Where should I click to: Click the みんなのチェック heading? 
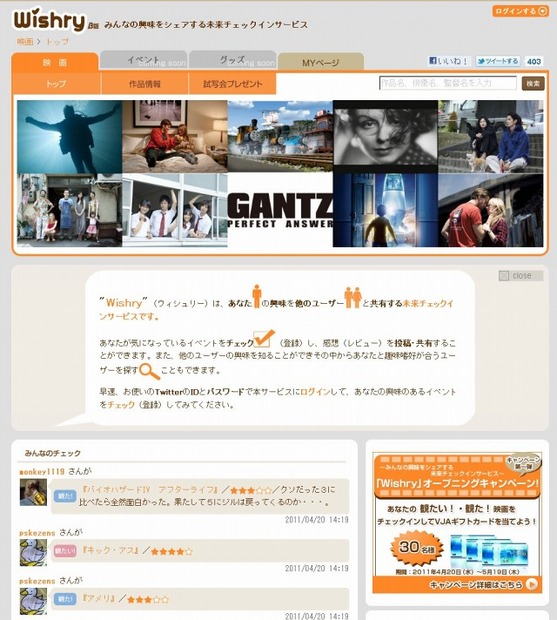click(x=53, y=453)
